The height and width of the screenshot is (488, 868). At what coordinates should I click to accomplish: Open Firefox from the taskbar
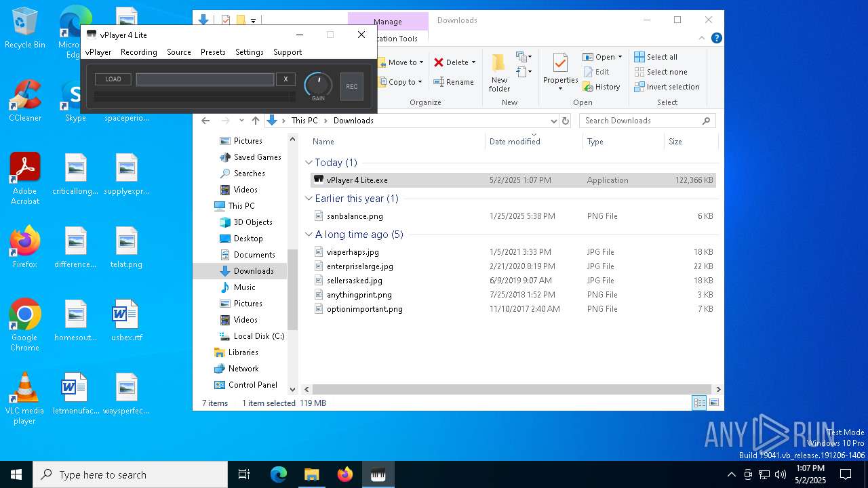coord(345,474)
